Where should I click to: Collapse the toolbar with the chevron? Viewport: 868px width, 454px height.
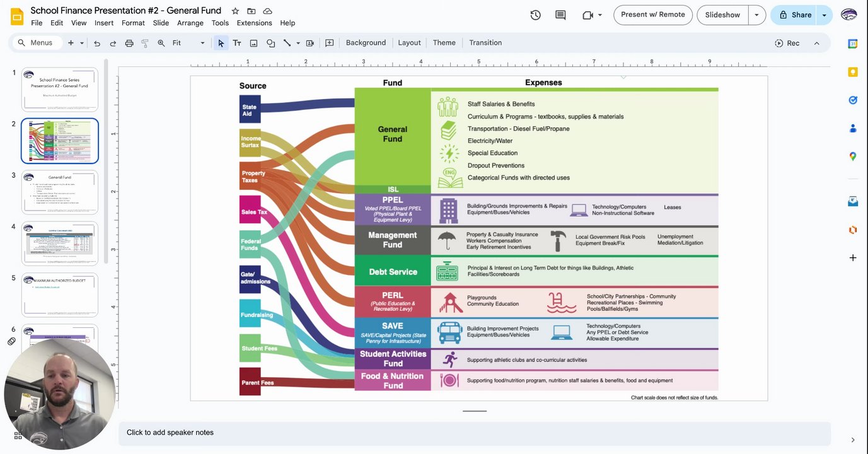click(816, 43)
